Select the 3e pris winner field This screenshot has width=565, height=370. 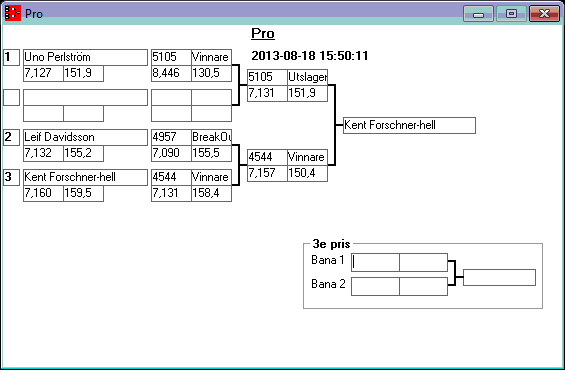499,277
